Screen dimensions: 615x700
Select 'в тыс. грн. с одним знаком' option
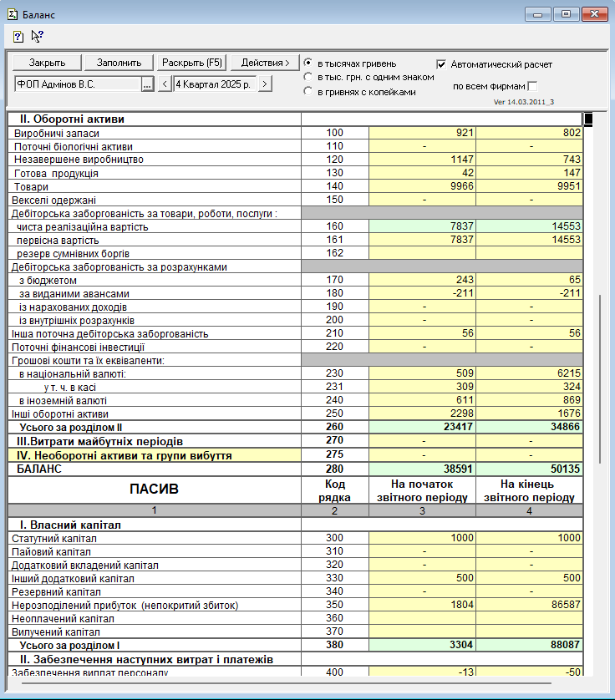(308, 77)
